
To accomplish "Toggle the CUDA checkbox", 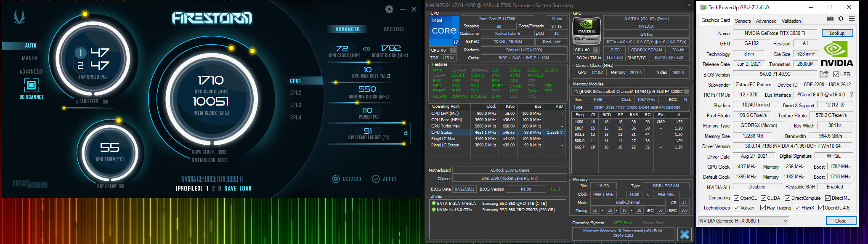I will [x=763, y=198].
